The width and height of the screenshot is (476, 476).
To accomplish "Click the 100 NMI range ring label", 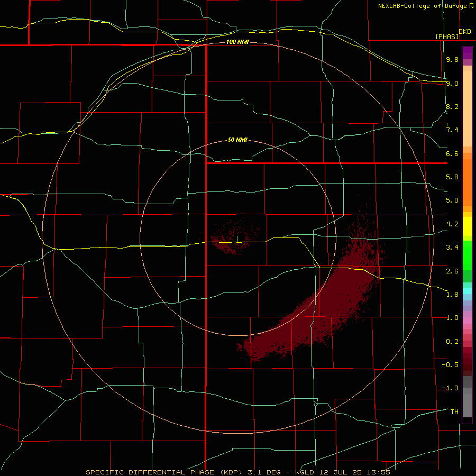I will point(237,42).
